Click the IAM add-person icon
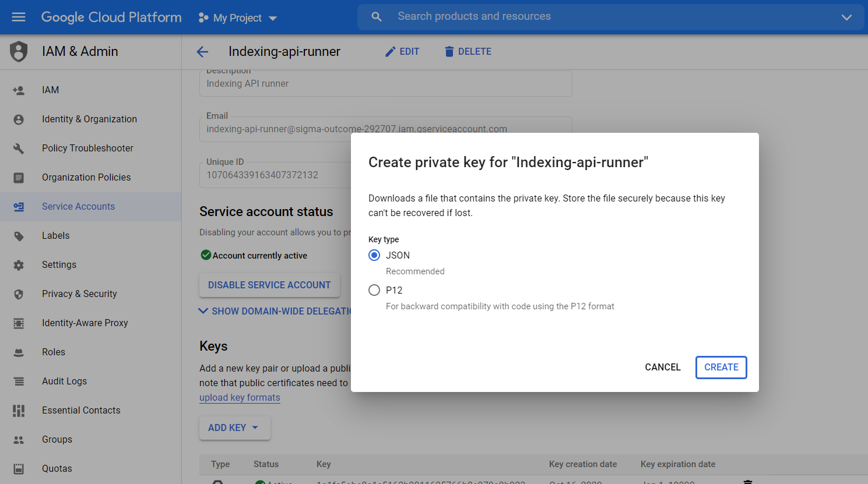Viewport: 868px width, 484px height. click(19, 90)
